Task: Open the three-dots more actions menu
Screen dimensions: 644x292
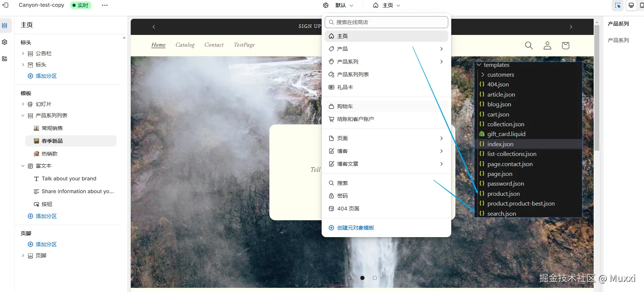Action: coord(105,5)
